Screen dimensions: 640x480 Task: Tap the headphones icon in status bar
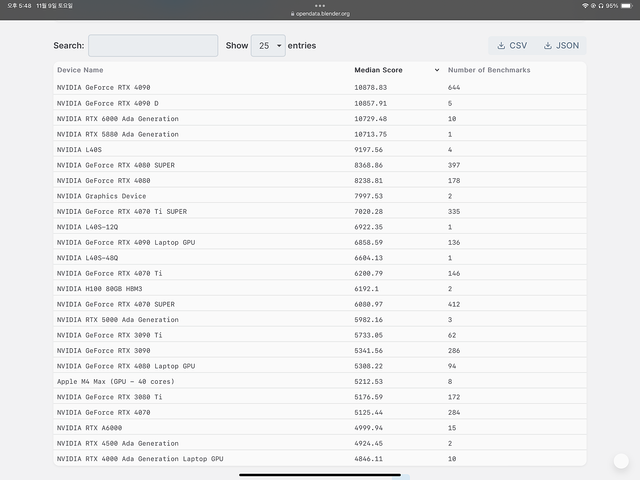(x=597, y=6)
